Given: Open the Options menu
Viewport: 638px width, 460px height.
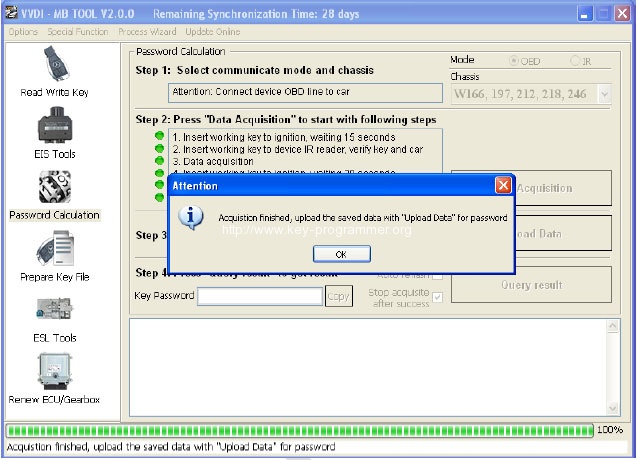Looking at the screenshot, I should point(22,32).
